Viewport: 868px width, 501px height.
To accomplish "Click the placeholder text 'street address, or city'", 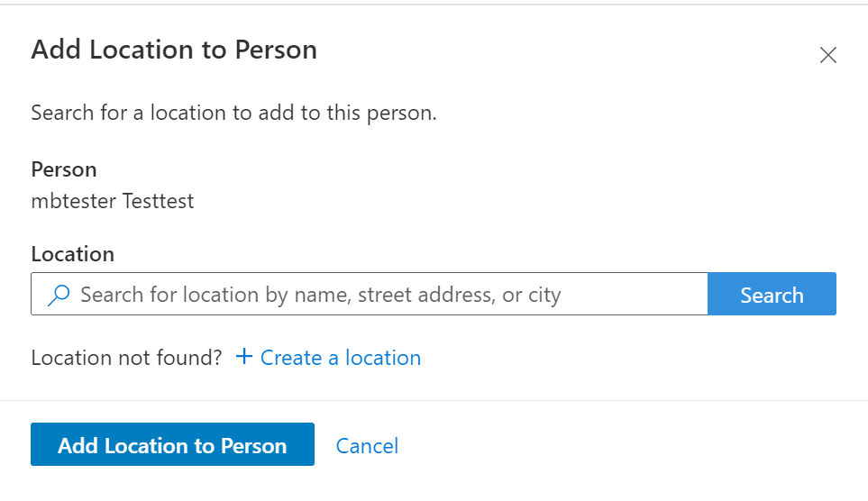I will (460, 295).
